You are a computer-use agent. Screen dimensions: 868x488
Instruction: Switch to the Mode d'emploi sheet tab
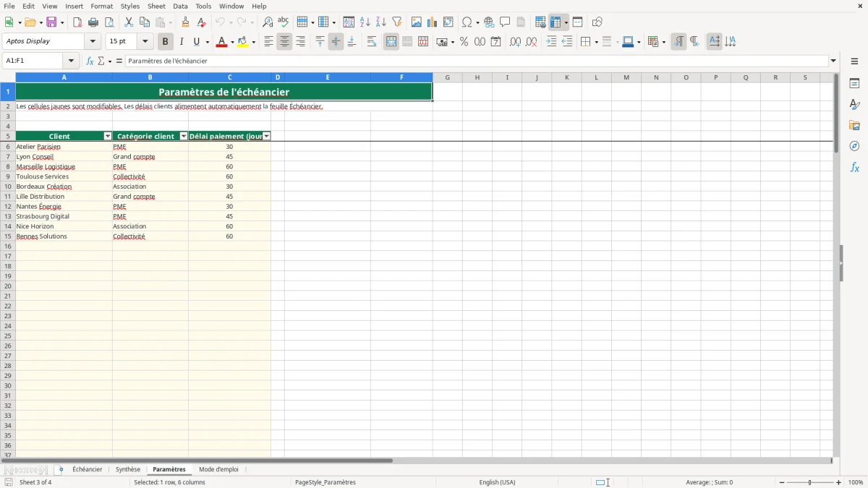(x=218, y=469)
